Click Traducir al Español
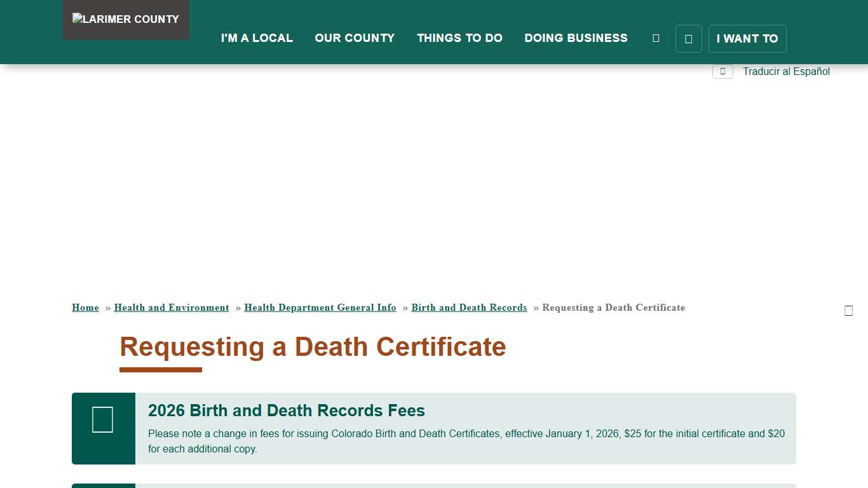This screenshot has height=488, width=868. 786,71
